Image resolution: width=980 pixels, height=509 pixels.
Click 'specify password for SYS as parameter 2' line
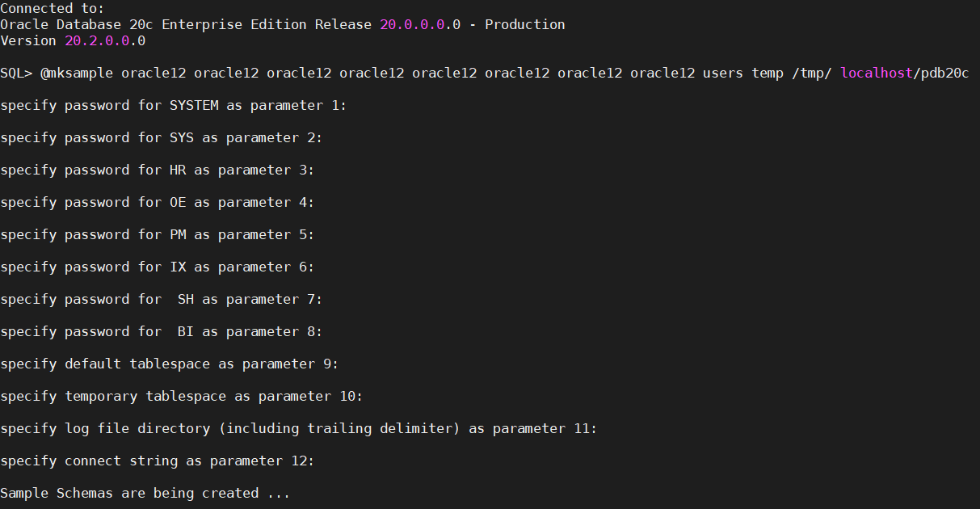click(x=162, y=138)
